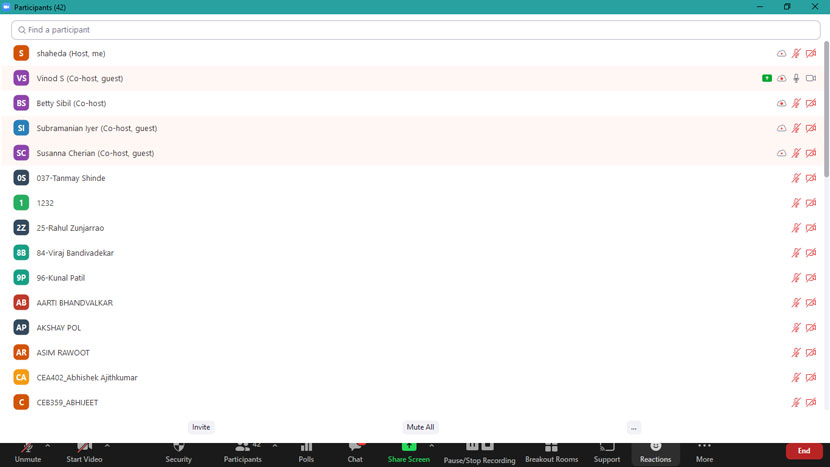Open the Polls panel
The image size is (830, 467).
(x=306, y=452)
